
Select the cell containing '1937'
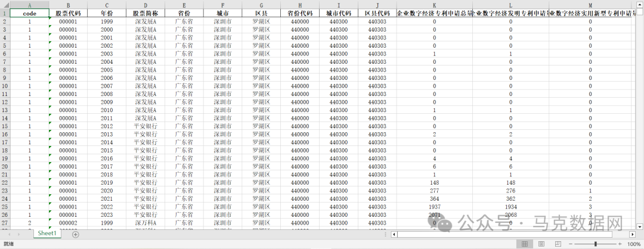435,207
